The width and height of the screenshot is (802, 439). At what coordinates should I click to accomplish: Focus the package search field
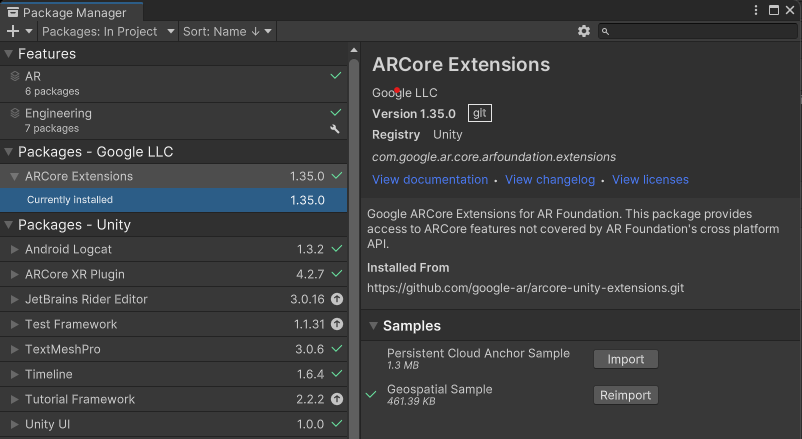tap(698, 31)
